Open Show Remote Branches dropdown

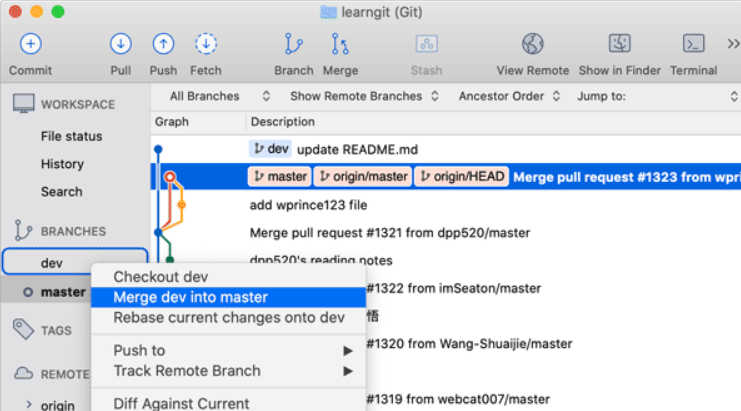click(364, 96)
